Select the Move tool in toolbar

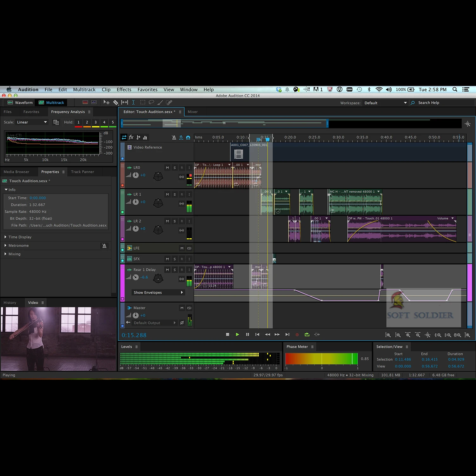click(106, 102)
